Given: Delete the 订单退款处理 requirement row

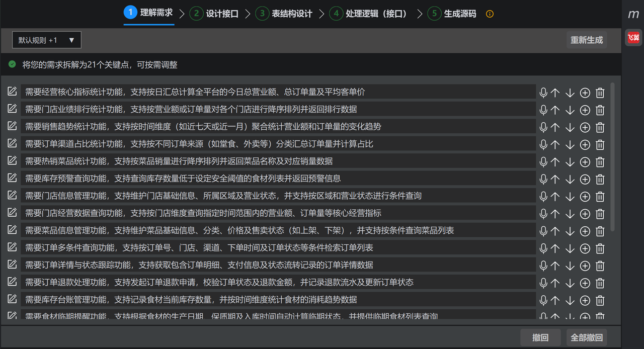Looking at the screenshot, I should point(600,283).
